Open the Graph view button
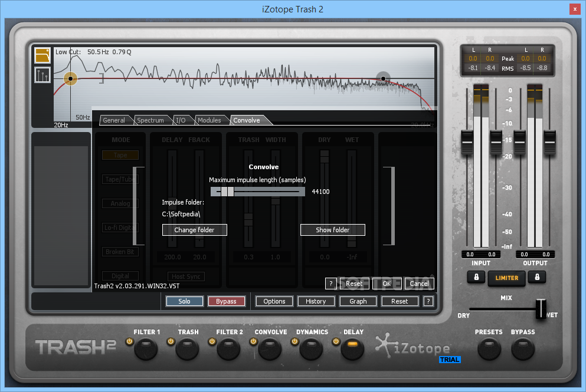This screenshot has height=392, width=586. (358, 301)
